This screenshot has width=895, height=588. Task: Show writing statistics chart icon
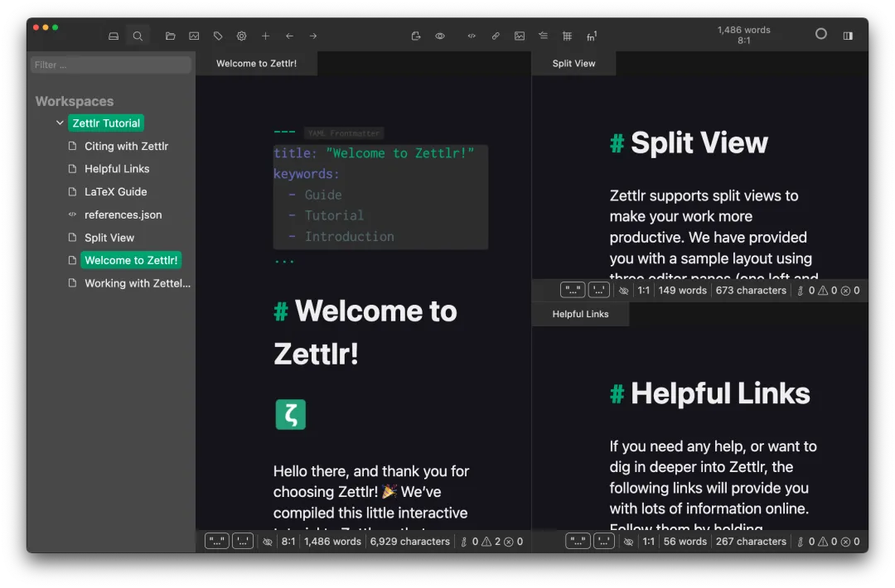tap(194, 36)
